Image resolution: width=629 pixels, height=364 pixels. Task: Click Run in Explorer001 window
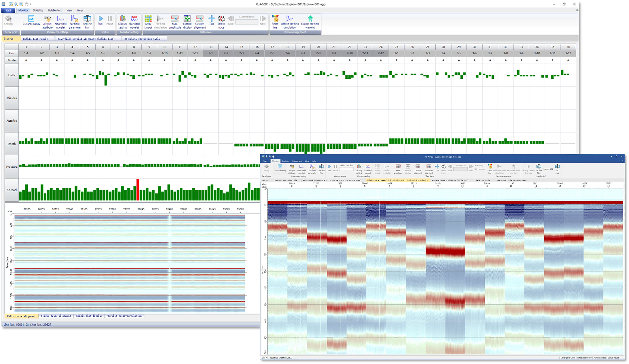click(x=100, y=20)
